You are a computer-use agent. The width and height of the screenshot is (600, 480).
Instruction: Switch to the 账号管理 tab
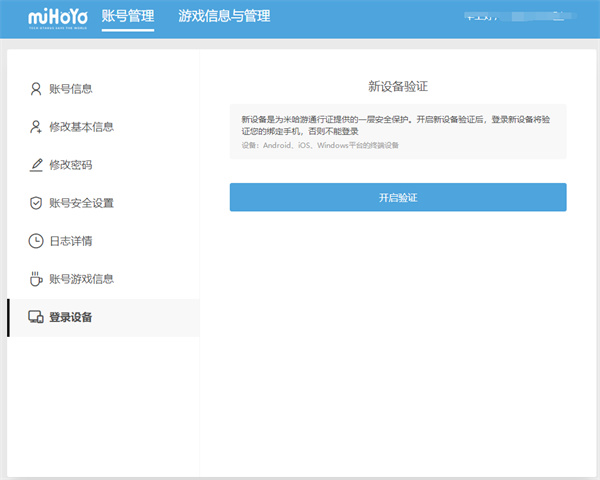[128, 17]
